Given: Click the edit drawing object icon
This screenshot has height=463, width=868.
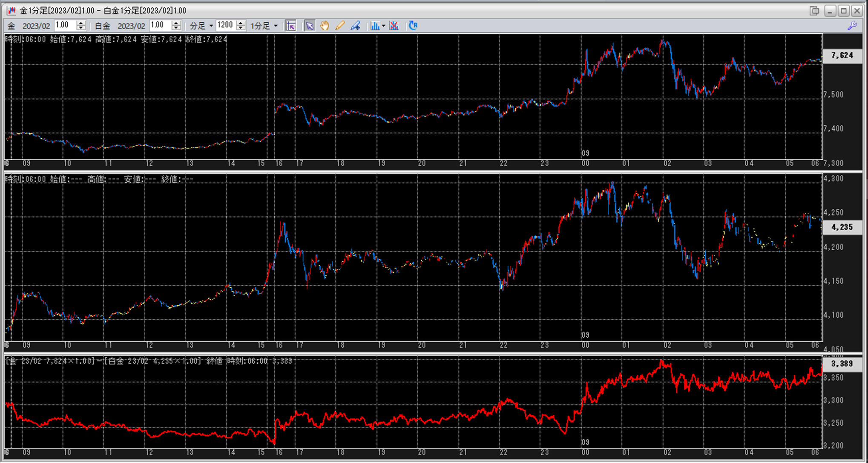Looking at the screenshot, I should 355,26.
